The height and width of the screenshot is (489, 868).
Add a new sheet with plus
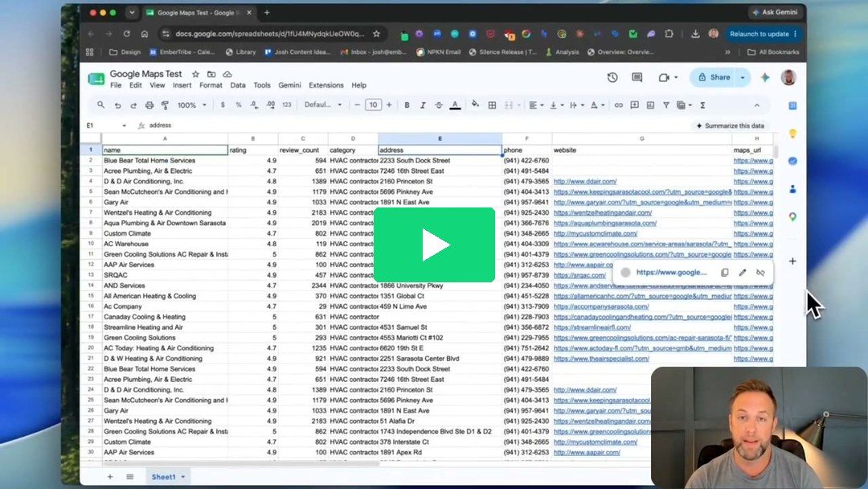coord(109,477)
